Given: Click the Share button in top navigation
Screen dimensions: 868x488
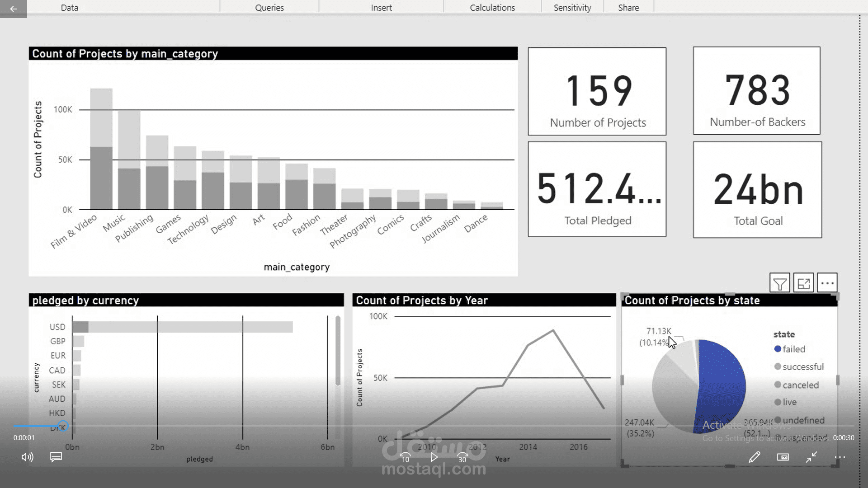Looking at the screenshot, I should pos(628,7).
